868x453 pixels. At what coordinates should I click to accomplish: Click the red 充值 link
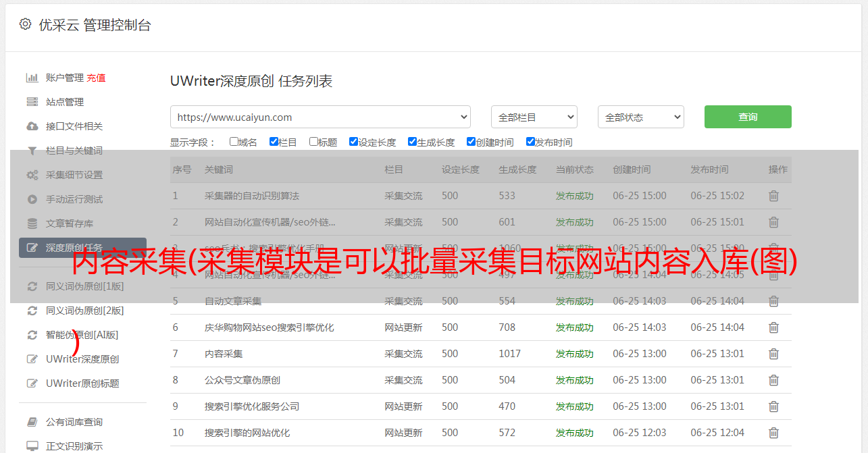pos(96,78)
